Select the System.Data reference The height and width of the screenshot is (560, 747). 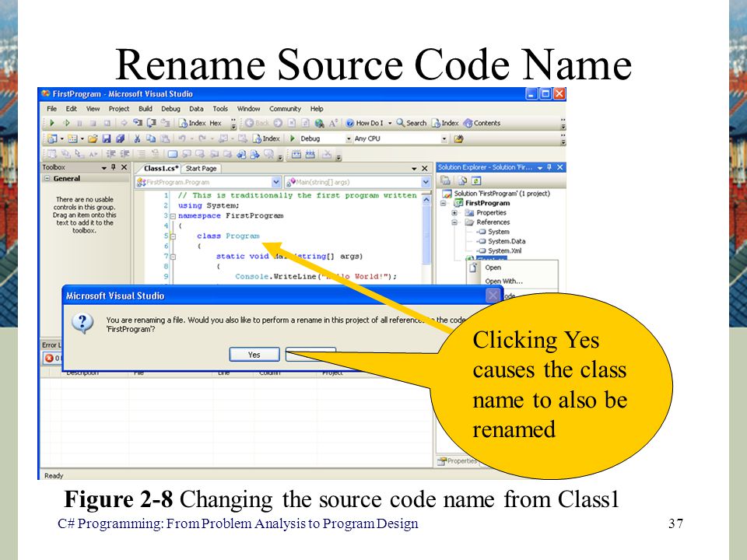507,241
